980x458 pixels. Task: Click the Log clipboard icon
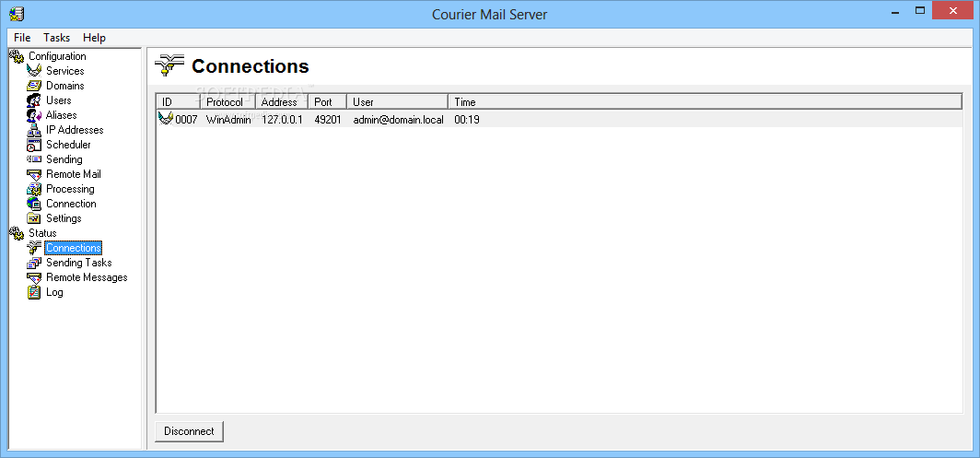34,292
